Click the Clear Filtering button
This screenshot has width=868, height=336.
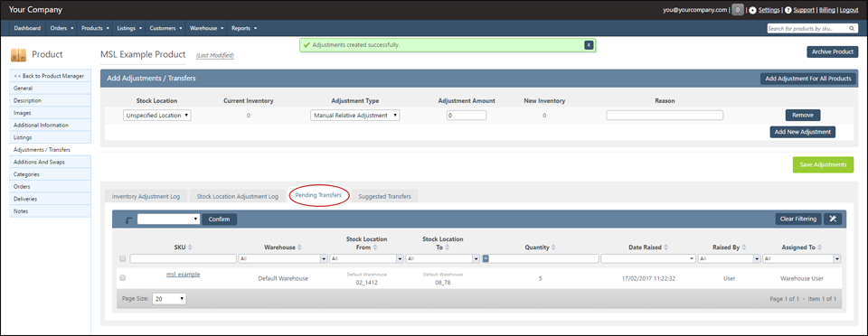[x=798, y=219]
